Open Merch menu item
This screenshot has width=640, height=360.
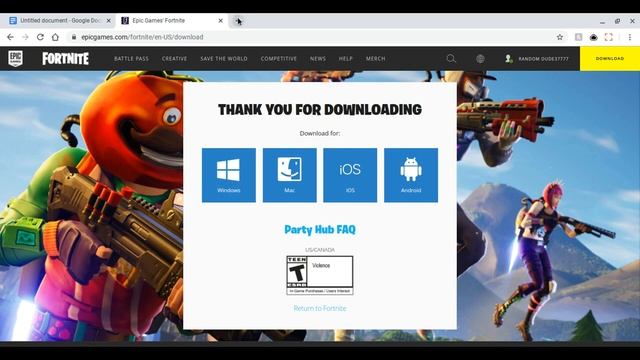tap(376, 59)
